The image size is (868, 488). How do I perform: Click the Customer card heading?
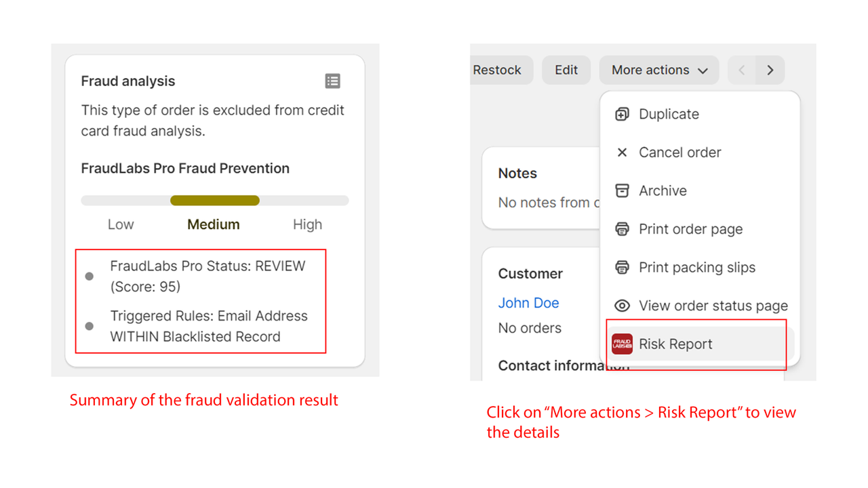tap(530, 274)
